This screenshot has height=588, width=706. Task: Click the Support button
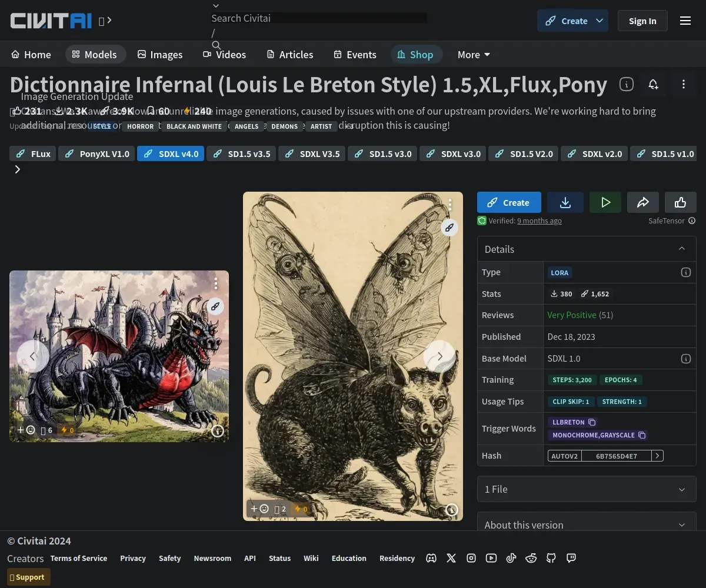click(29, 577)
